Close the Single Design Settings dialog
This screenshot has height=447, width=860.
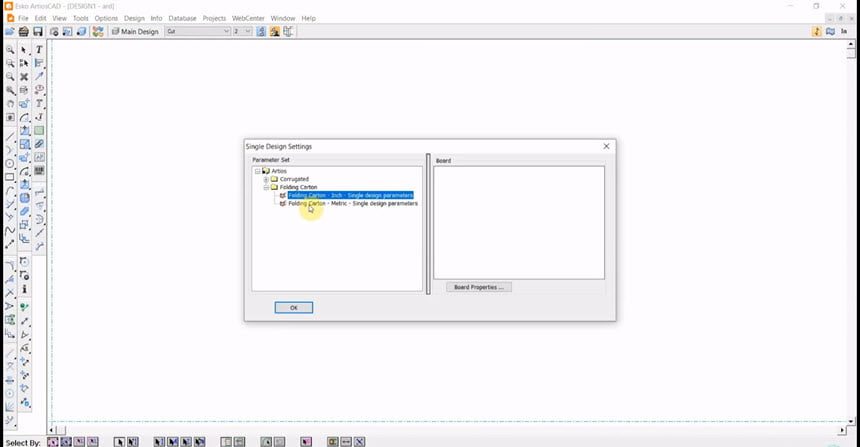pos(606,146)
